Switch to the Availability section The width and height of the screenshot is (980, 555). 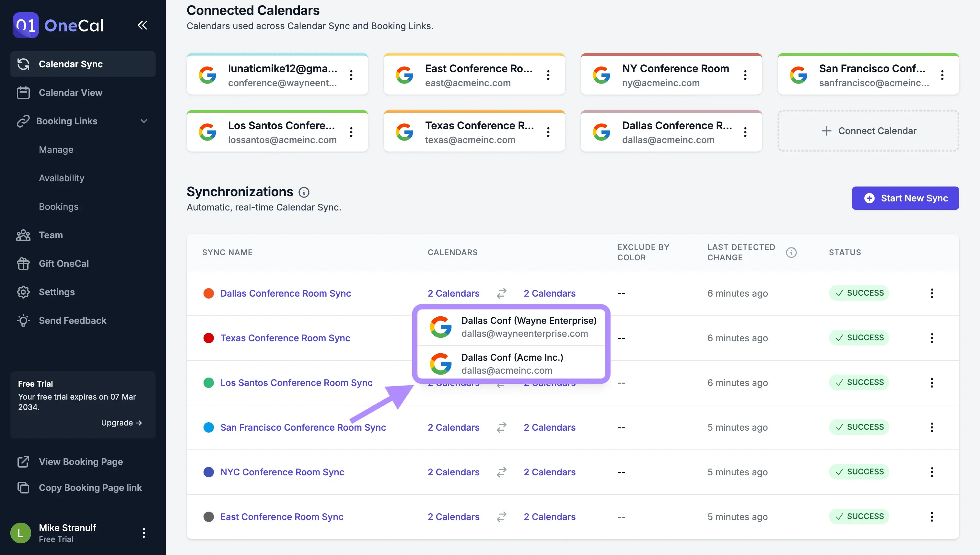62,178
